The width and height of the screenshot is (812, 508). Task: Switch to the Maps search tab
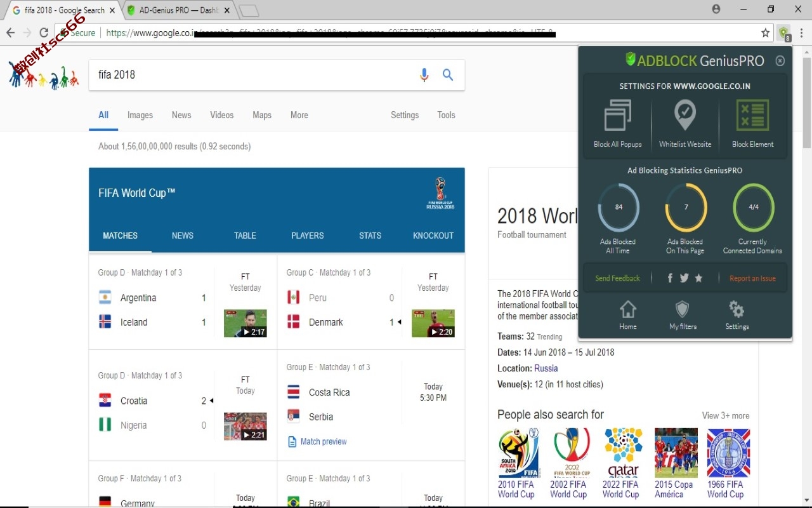(x=262, y=115)
